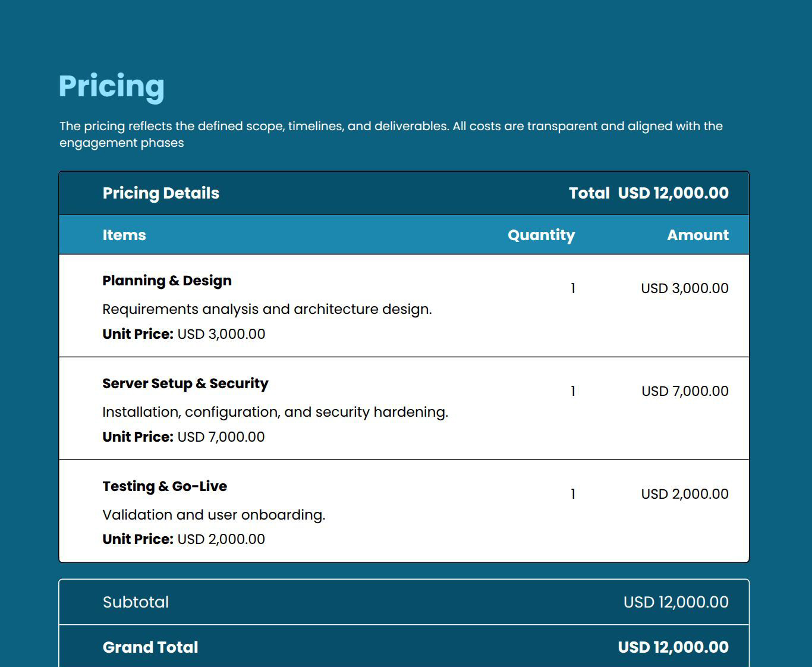Click the Planning & Design item title

[x=166, y=281]
